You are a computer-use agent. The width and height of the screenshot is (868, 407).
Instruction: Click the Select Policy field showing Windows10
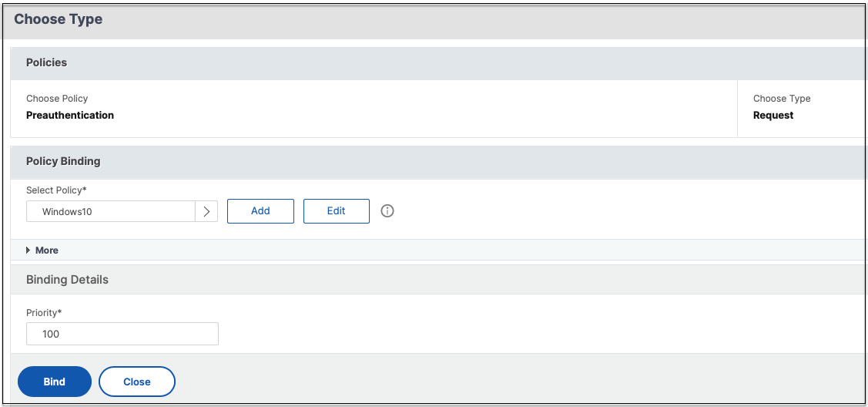point(110,211)
